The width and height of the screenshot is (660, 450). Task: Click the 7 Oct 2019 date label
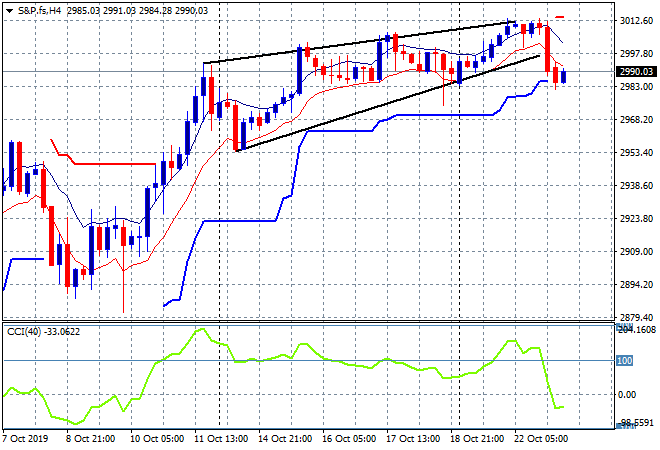point(25,439)
